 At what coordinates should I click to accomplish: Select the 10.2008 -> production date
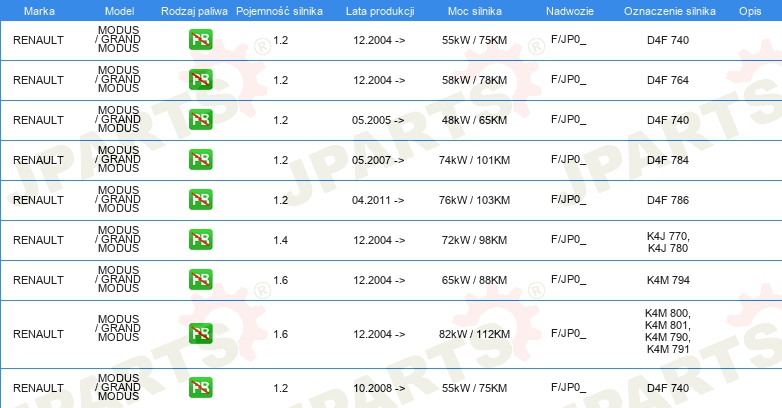pos(379,388)
